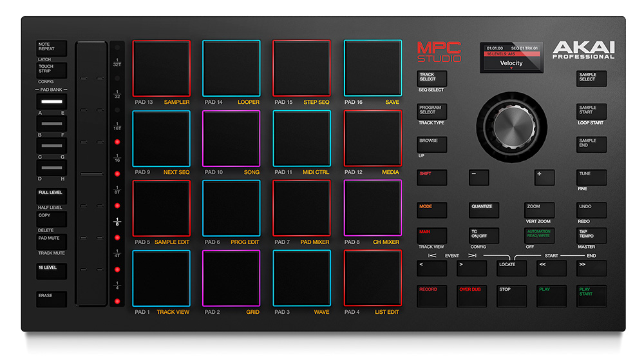Select Pad Bank D/H button
The width and height of the screenshot is (644, 359).
point(52,168)
